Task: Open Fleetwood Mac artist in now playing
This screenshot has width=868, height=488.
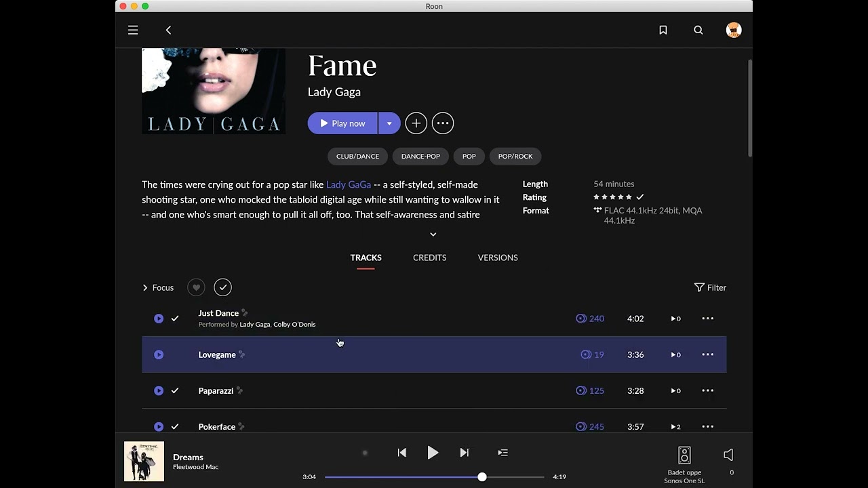Action: pos(195,467)
